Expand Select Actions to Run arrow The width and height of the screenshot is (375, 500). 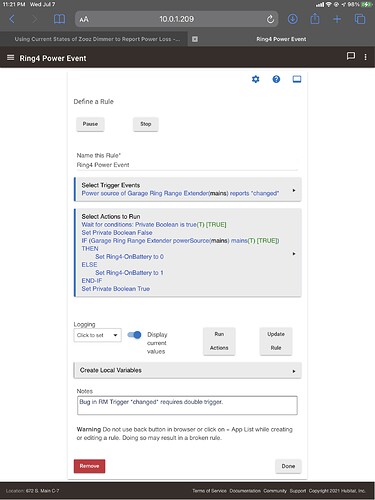pos(294,254)
